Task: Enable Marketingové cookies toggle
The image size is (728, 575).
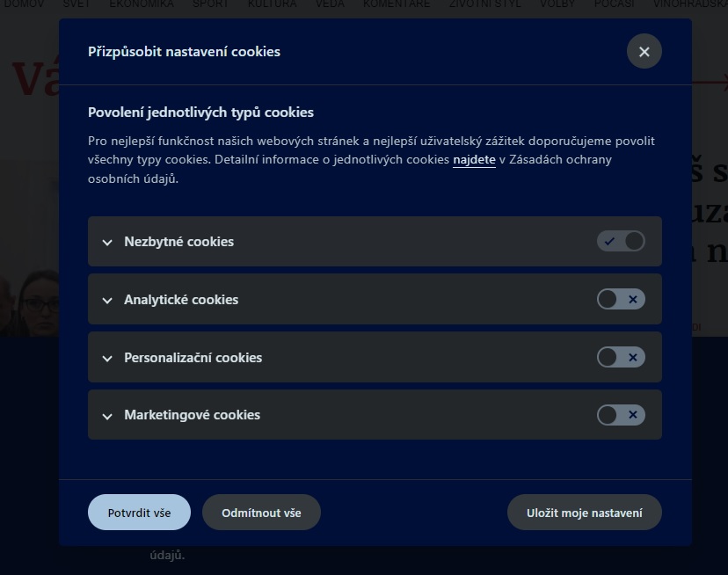Action: coord(621,415)
